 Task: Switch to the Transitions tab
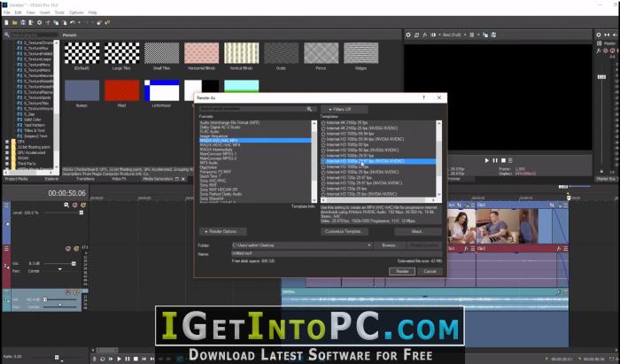pyautogui.click(x=85, y=179)
